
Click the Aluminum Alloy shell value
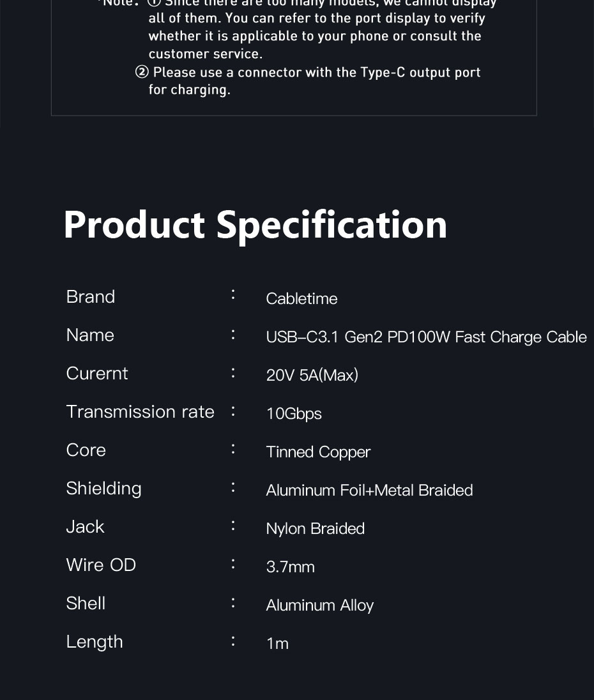320,606
